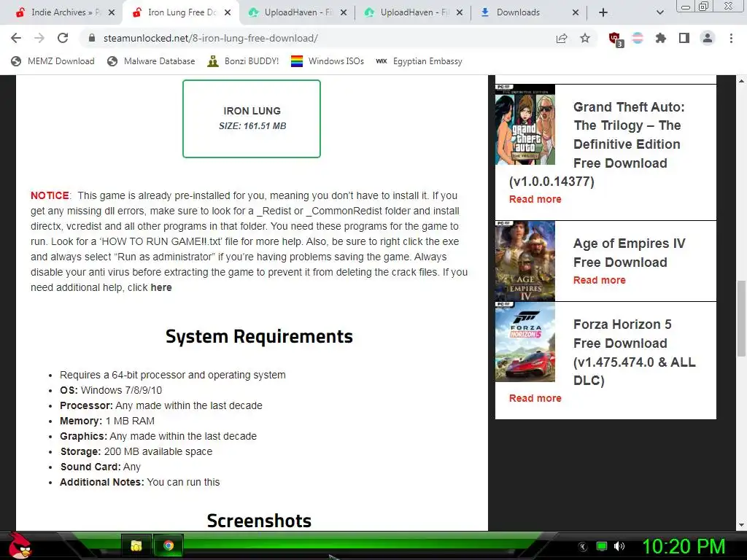Click the GTA Trilogy cover thumbnail

[525, 125]
